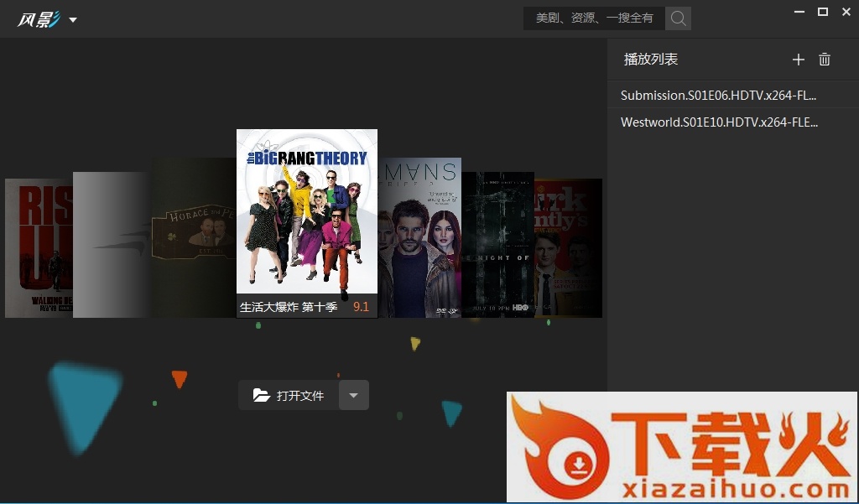Close the player window
Screen dimensions: 859x504
846,12
